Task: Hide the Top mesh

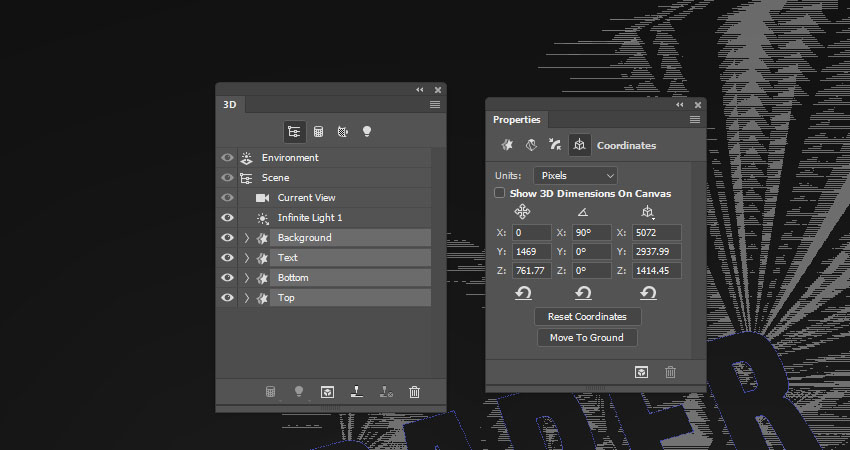Action: point(227,298)
